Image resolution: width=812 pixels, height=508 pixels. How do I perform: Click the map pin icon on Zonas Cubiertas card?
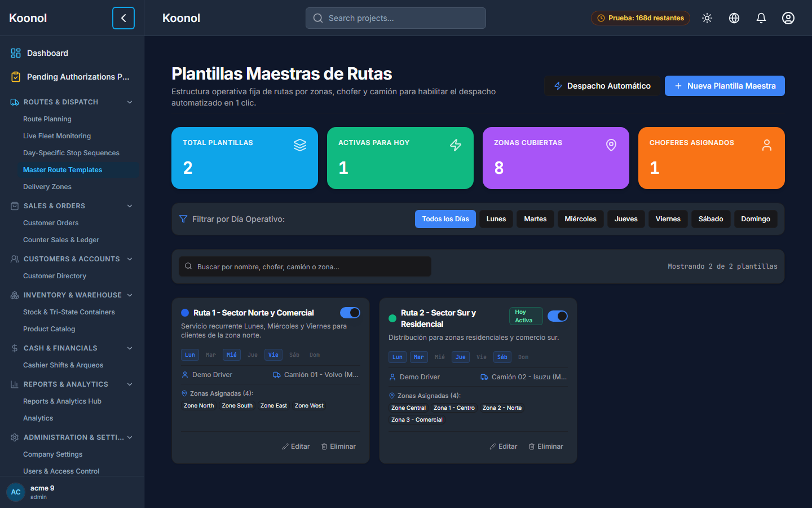(x=611, y=145)
